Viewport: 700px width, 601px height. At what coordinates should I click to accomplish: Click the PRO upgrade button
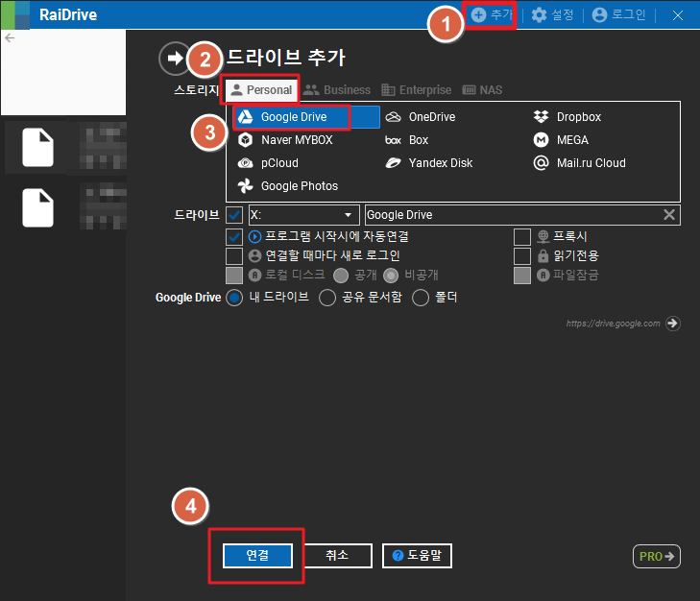[657, 556]
